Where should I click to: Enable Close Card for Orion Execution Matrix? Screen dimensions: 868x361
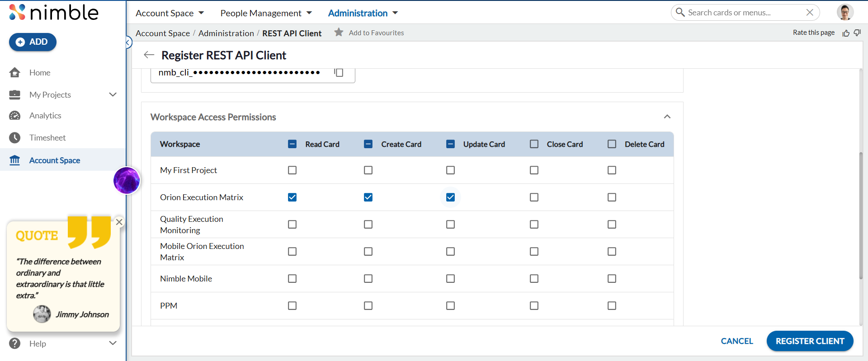tap(534, 197)
